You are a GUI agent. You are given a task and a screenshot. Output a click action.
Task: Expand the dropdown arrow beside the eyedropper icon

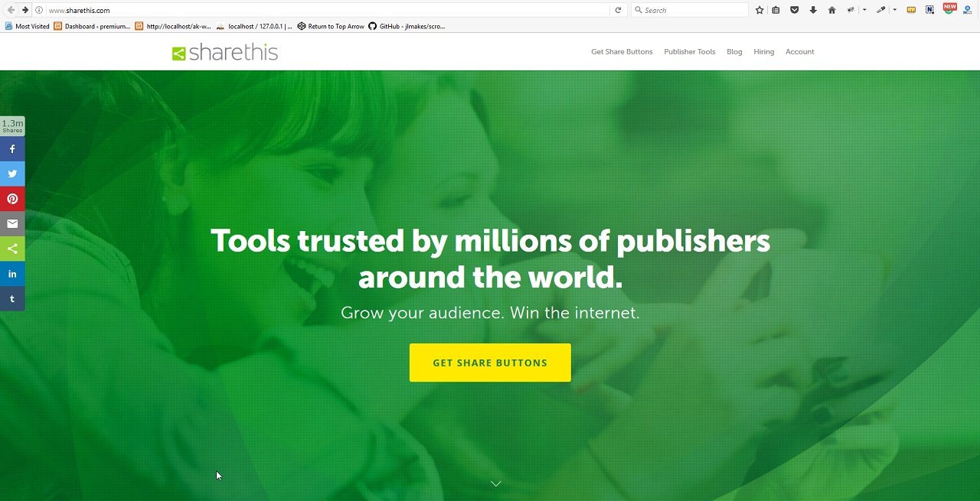[x=894, y=10]
